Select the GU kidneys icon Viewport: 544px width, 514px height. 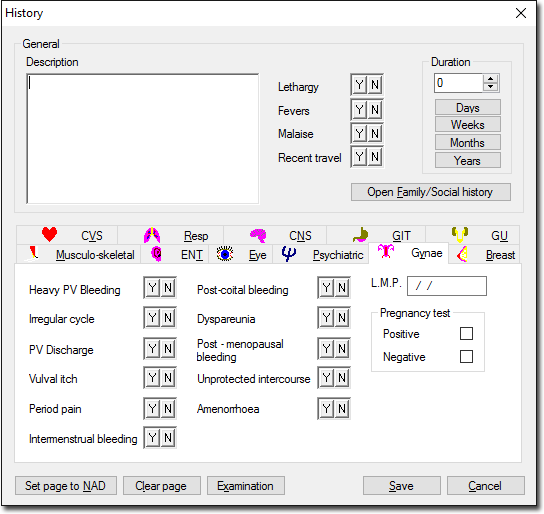[x=460, y=234]
